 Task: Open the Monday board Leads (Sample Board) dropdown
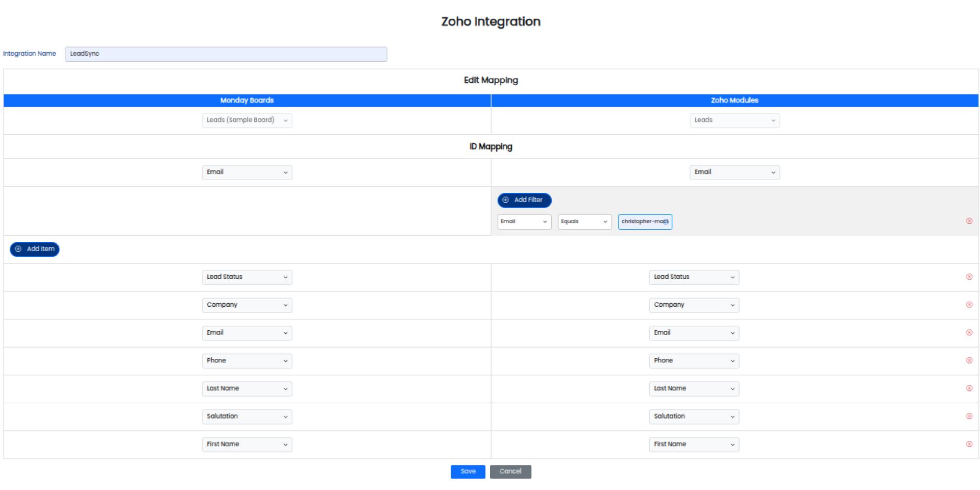[247, 120]
